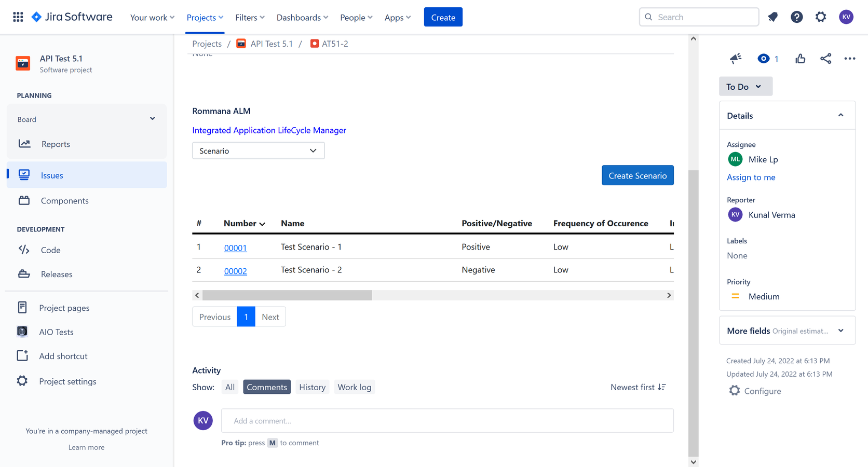Click the give feedback megaphone icon
The width and height of the screenshot is (868, 467).
pyautogui.click(x=736, y=59)
